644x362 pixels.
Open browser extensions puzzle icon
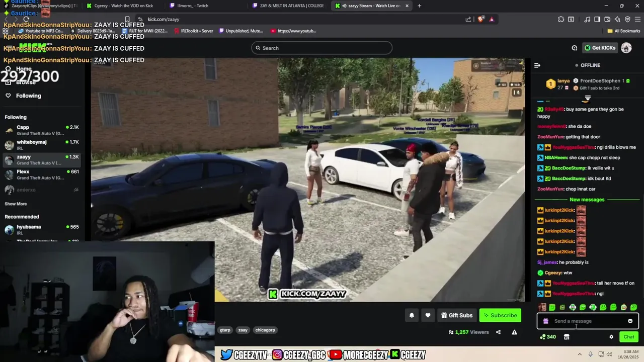coord(561,19)
